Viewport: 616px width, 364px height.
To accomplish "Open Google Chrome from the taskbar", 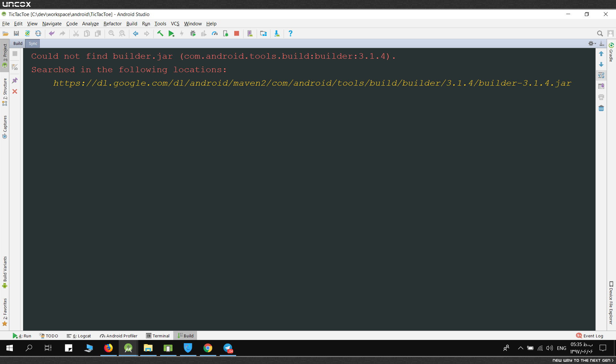I will 208,348.
